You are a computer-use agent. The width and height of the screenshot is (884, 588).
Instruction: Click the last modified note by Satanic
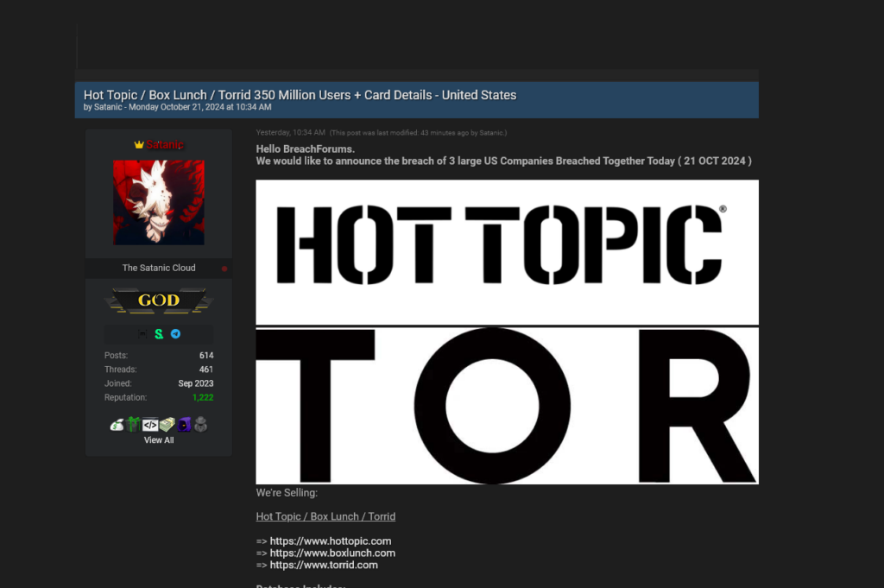[419, 133]
